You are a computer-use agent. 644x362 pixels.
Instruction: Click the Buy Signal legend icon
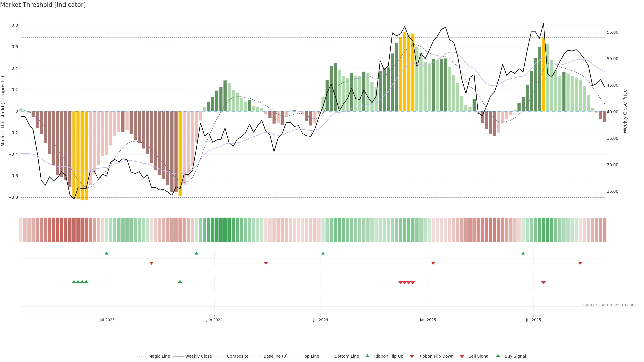(498, 356)
